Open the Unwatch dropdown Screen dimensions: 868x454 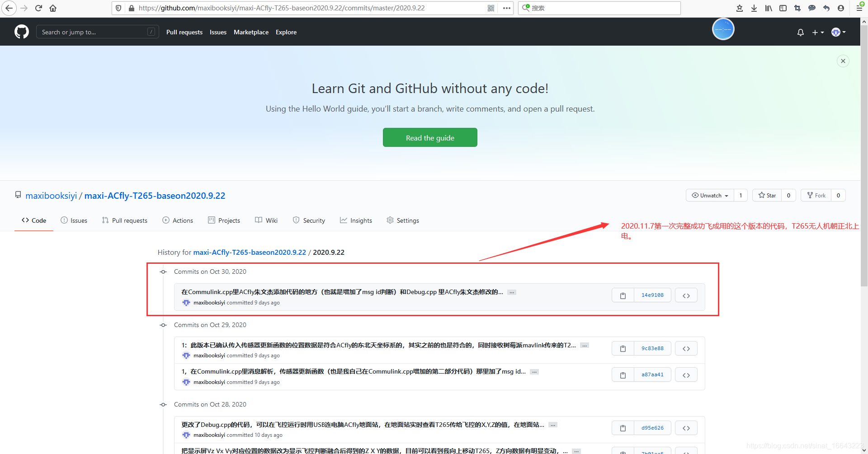click(x=710, y=195)
